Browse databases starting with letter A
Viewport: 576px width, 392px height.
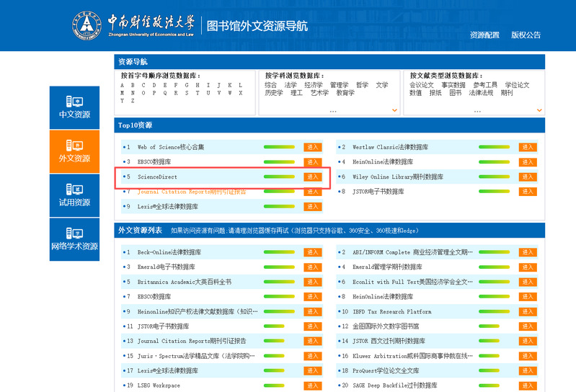click(123, 85)
